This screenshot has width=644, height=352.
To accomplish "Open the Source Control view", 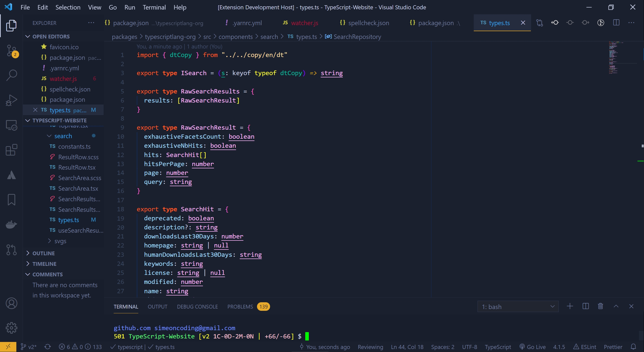I will 11,51.
